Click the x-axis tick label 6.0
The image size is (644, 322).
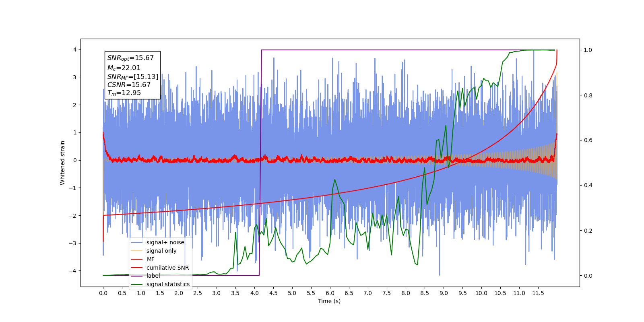click(x=330, y=293)
